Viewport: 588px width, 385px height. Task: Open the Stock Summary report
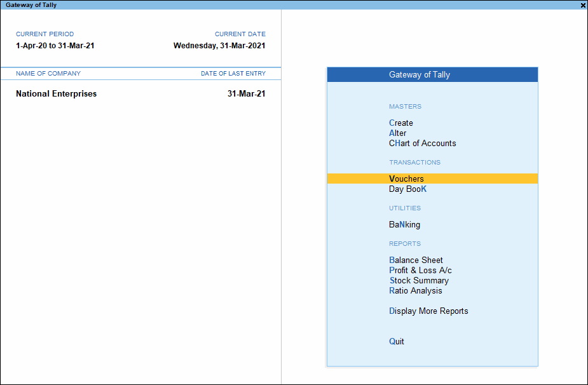pyautogui.click(x=419, y=280)
